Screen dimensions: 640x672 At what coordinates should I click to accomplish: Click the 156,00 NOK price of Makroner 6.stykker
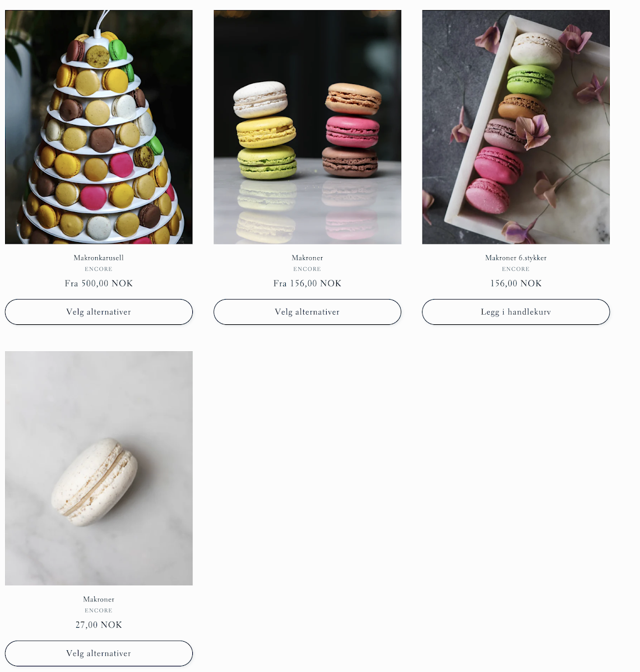click(516, 283)
